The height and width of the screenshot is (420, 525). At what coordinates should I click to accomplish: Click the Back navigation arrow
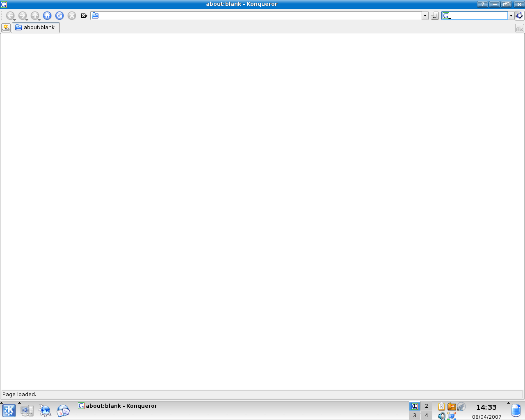pos(10,16)
